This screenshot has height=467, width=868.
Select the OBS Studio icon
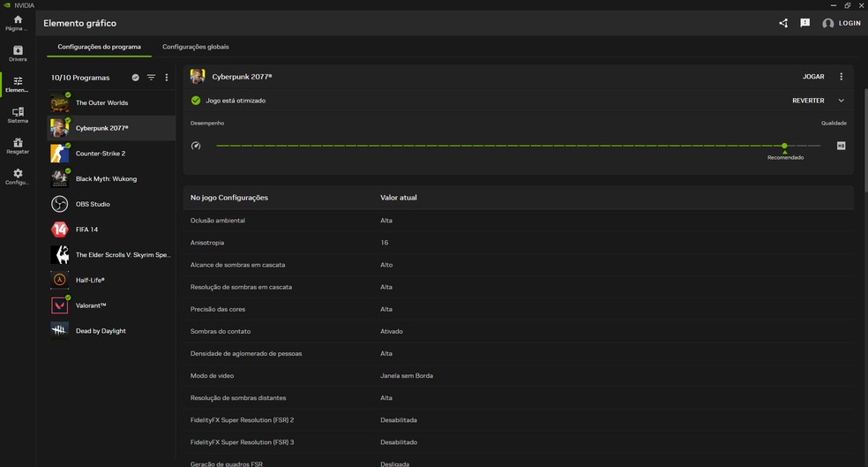click(x=59, y=204)
